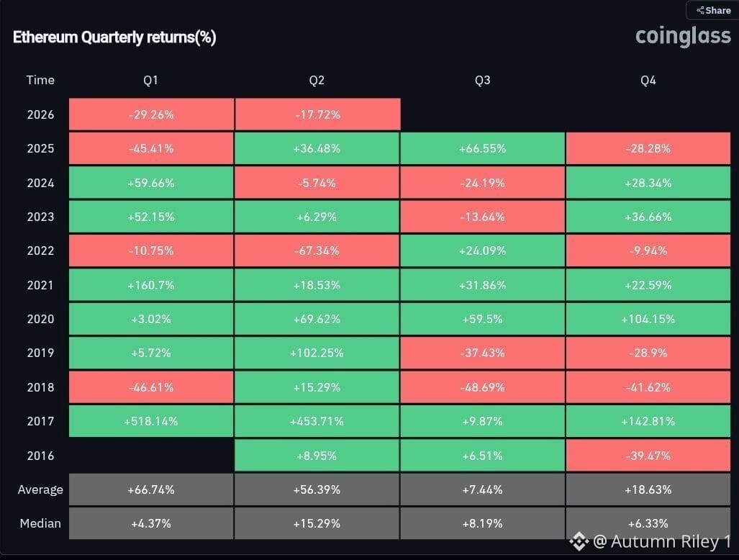Viewport: 739px width, 560px height.
Task: Click the coinglass logo
Action: [683, 36]
